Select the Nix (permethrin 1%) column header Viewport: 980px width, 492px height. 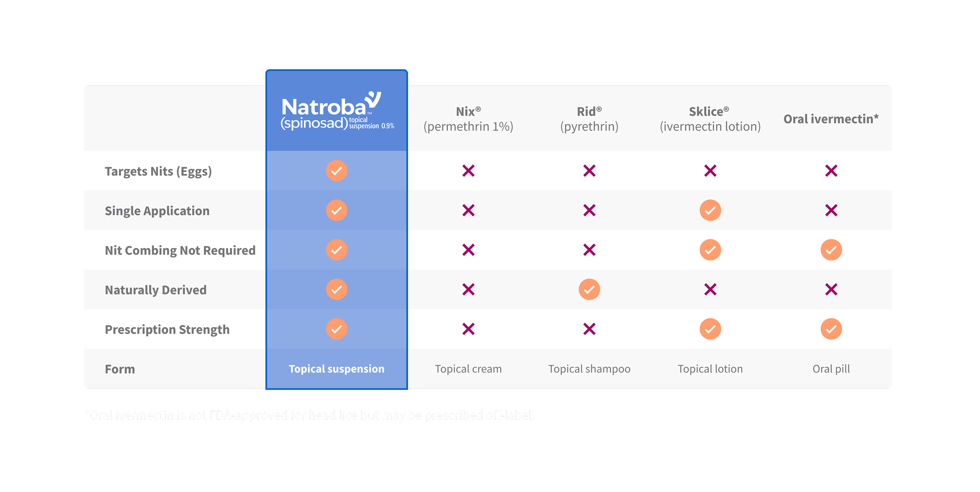tap(468, 119)
